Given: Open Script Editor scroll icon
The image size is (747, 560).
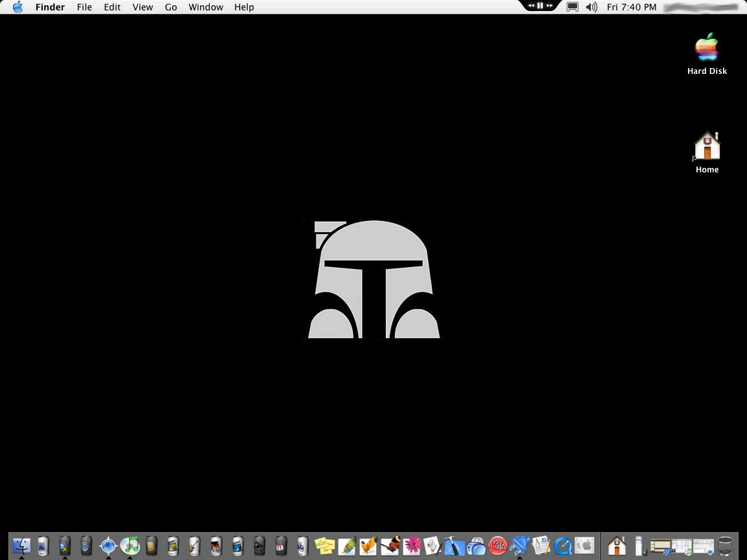Looking at the screenshot, I should tap(433, 546).
